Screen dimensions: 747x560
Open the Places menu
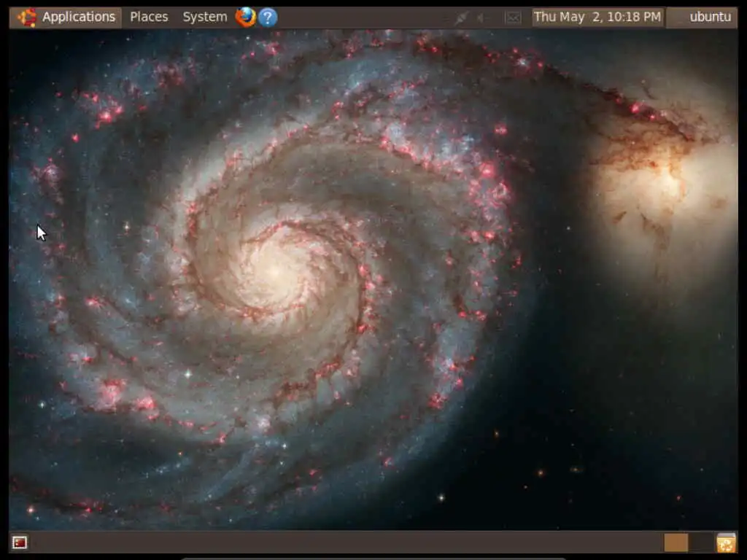[149, 17]
